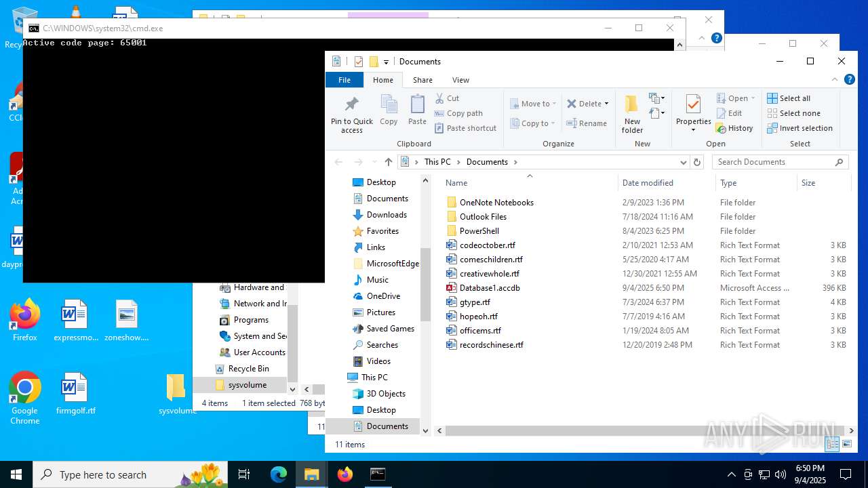Click Paste shortcut in ribbon
Image resolution: width=868 pixels, height=488 pixels.
point(465,128)
